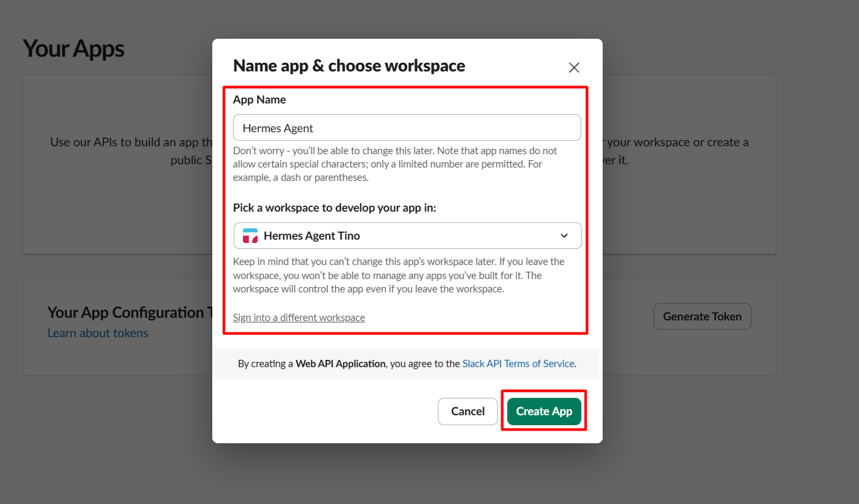The image size is (859, 504).
Task: Click Generate Token button in background
Action: 702,316
